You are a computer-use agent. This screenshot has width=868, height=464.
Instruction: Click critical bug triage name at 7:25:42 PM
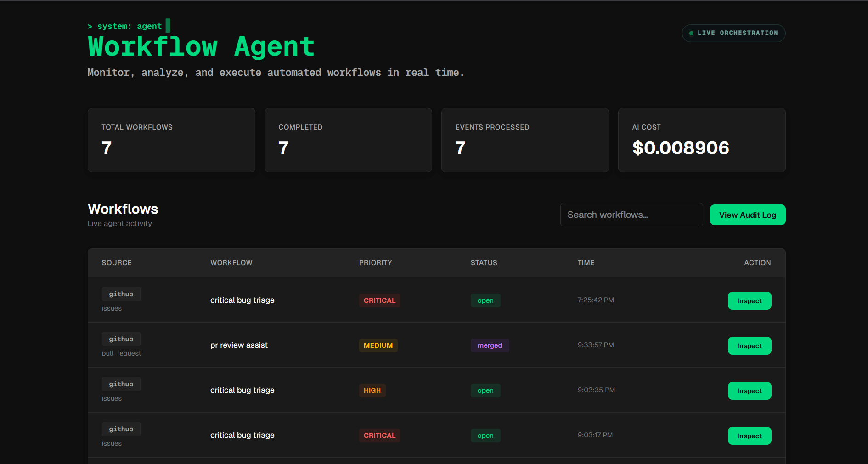[x=242, y=300]
